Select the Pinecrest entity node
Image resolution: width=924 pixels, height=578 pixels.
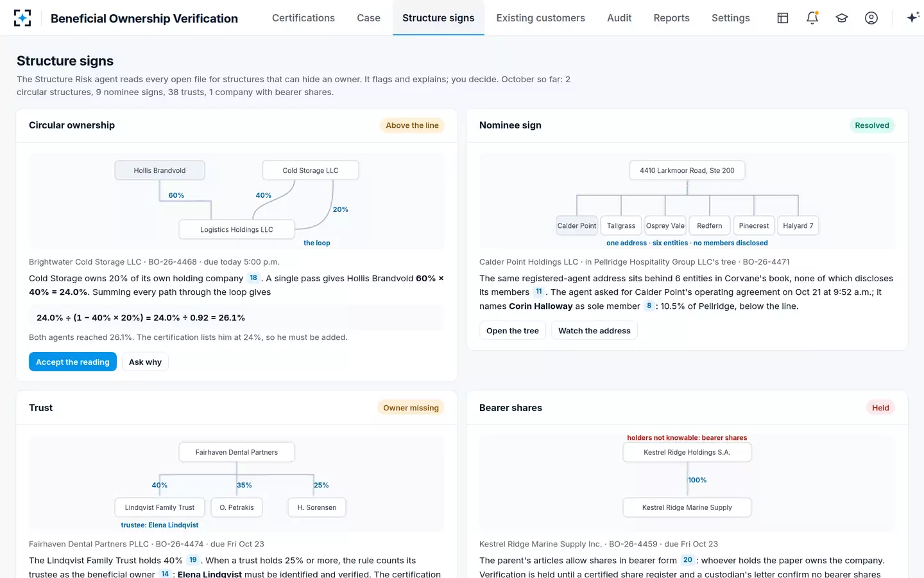point(754,225)
